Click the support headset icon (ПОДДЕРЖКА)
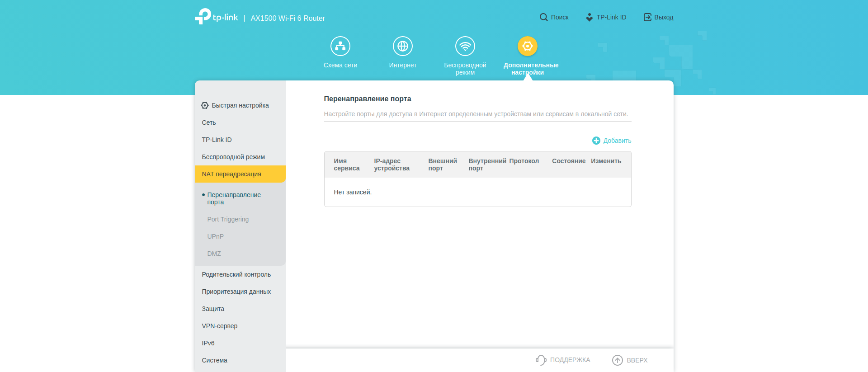 (541, 360)
